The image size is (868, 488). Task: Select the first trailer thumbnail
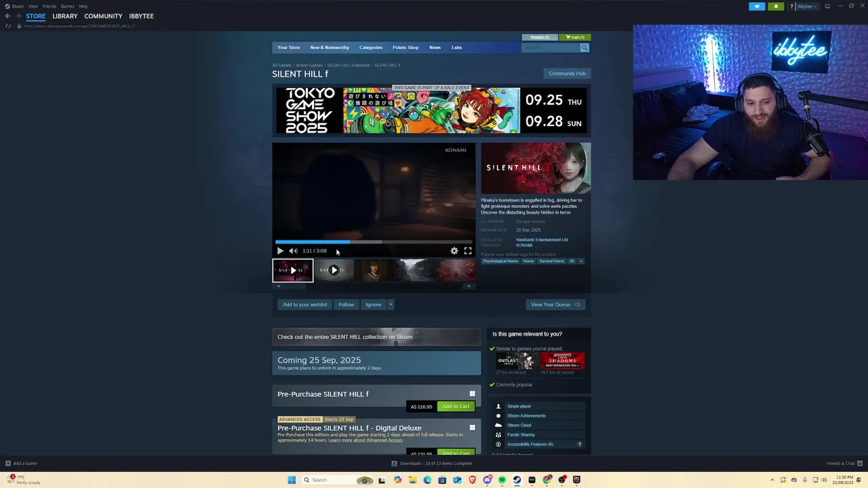[293, 270]
